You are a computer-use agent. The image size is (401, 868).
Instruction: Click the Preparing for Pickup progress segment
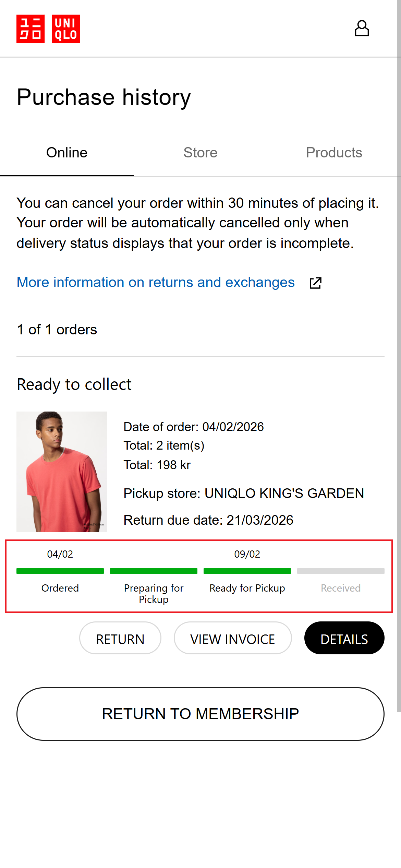point(154,571)
